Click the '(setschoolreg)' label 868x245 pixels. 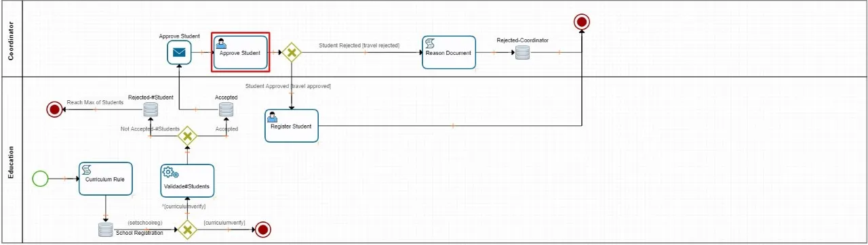coord(144,222)
